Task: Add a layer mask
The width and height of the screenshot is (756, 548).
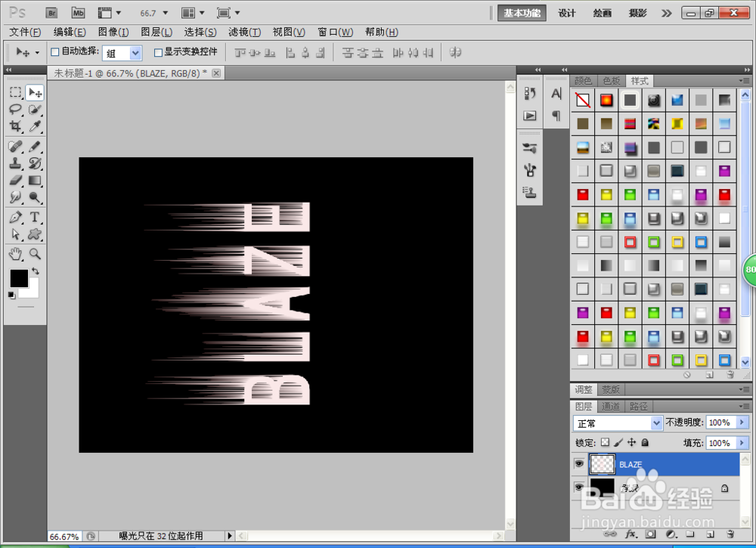Action: (x=650, y=534)
